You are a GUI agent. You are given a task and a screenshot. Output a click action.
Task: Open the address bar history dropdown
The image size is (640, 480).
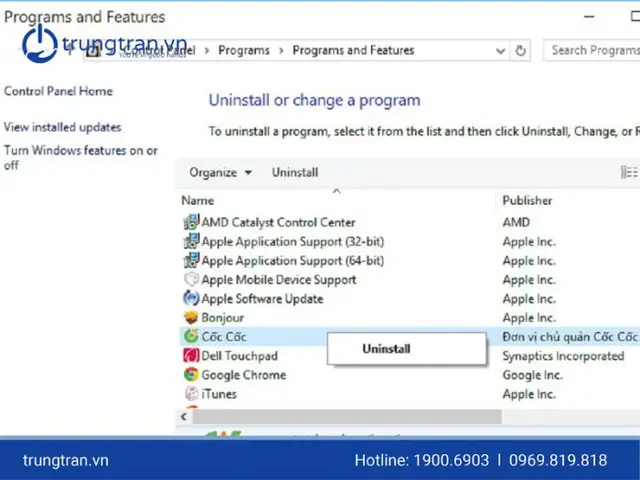pyautogui.click(x=500, y=51)
